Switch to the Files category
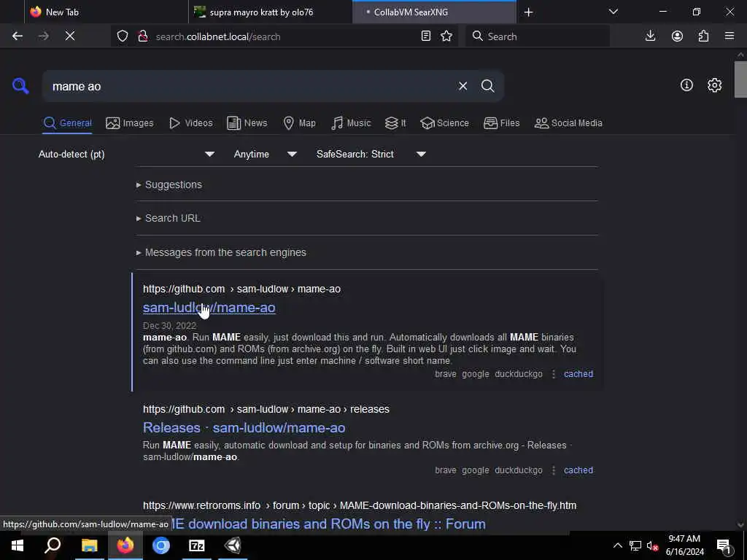The height and width of the screenshot is (560, 747). [501, 122]
